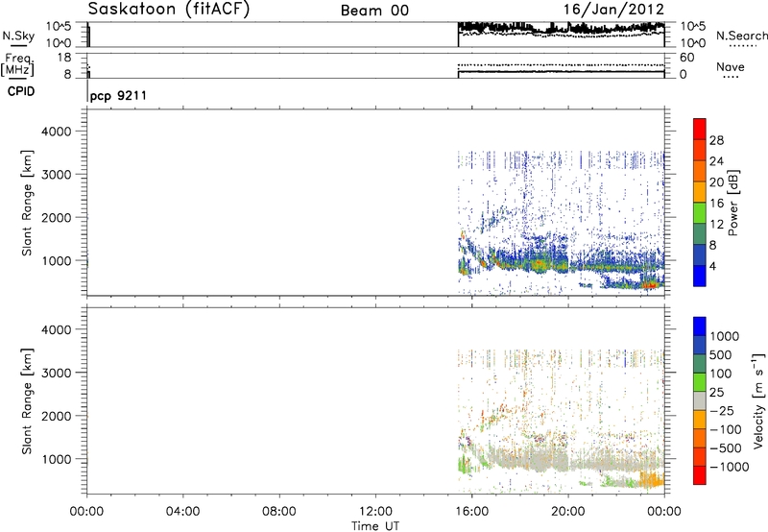Click the orange velocity patch near 23:30

[653, 478]
